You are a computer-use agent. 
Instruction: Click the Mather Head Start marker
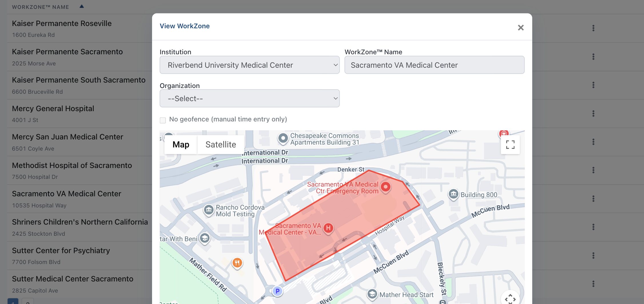[x=372, y=294]
